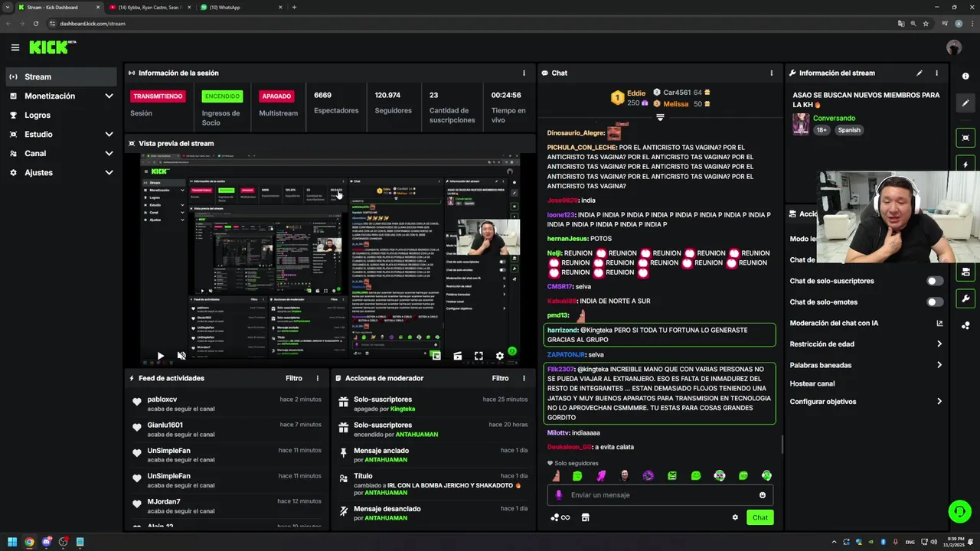Image resolution: width=980 pixels, height=551 pixels.
Task: Expand the Ajustes sidebar section
Action: click(x=63, y=172)
